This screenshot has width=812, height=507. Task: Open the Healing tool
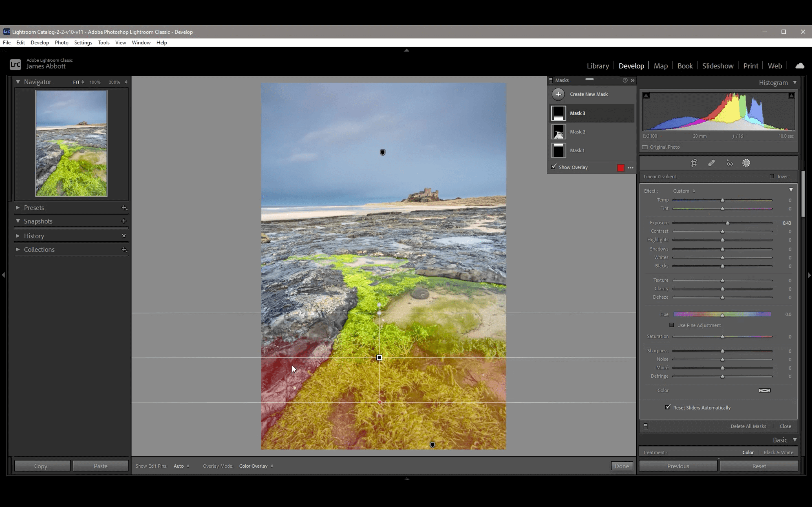pos(712,163)
